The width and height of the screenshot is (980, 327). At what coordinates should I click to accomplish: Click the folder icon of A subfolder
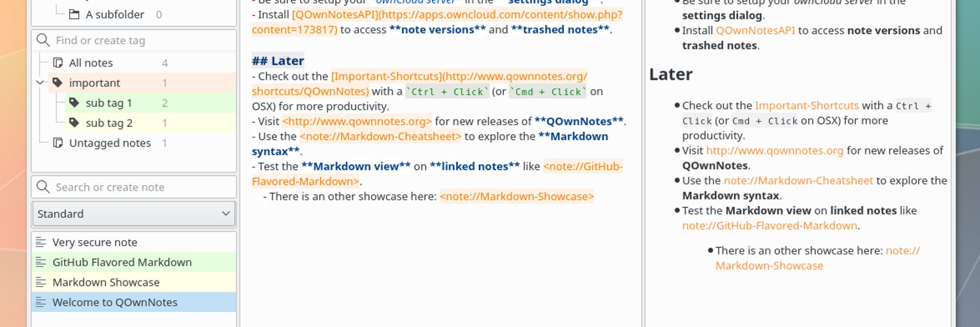[x=74, y=14]
